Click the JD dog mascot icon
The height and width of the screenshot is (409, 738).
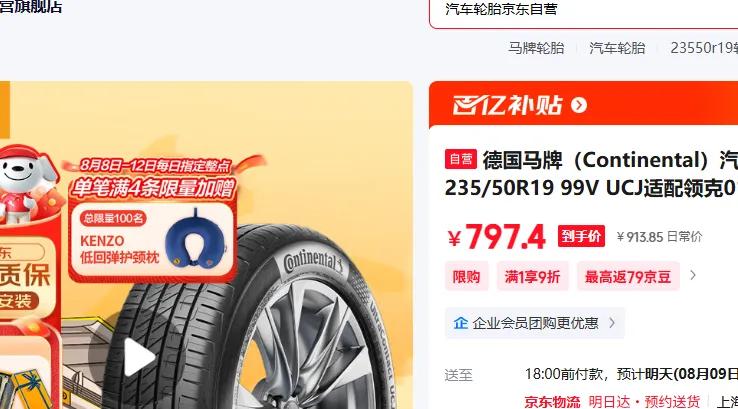tap(24, 184)
